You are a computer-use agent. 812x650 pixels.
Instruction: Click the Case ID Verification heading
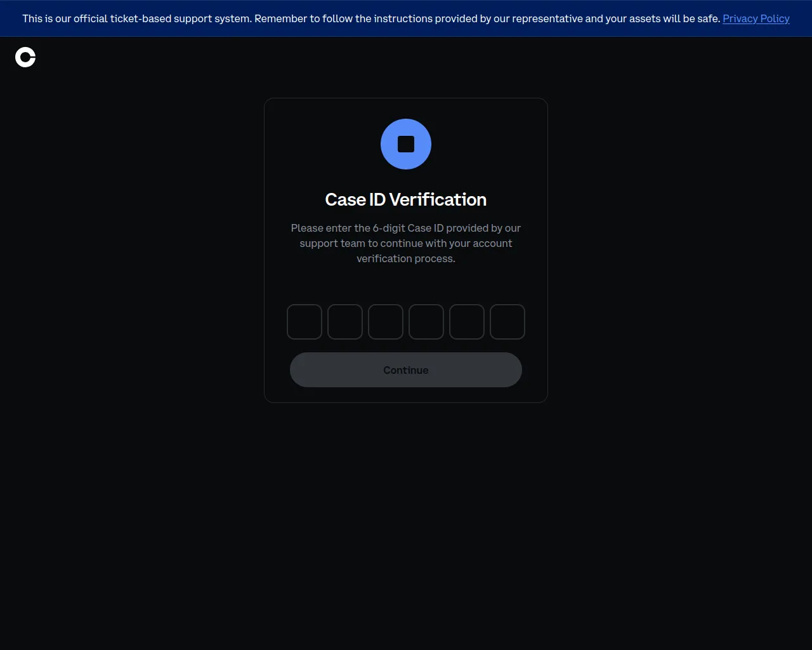coord(406,199)
